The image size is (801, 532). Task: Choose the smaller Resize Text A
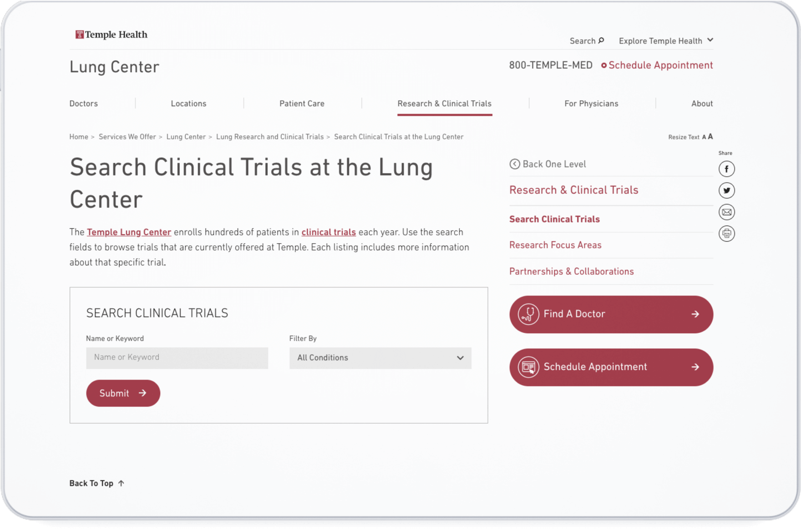click(704, 137)
